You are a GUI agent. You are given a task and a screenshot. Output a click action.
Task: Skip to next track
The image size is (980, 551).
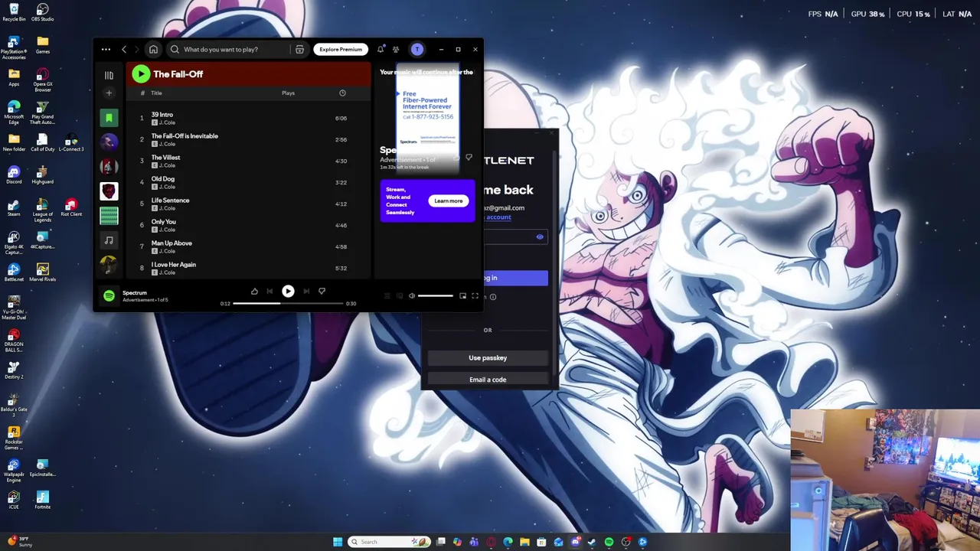(306, 291)
